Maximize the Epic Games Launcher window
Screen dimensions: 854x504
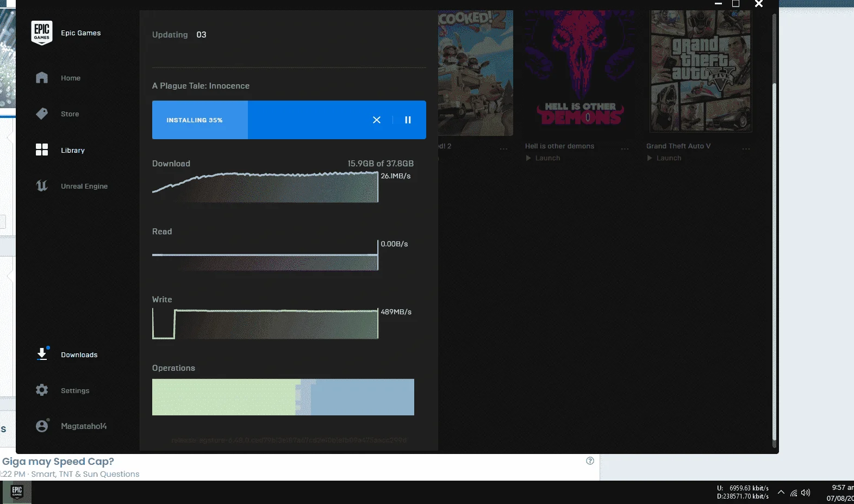(x=735, y=4)
